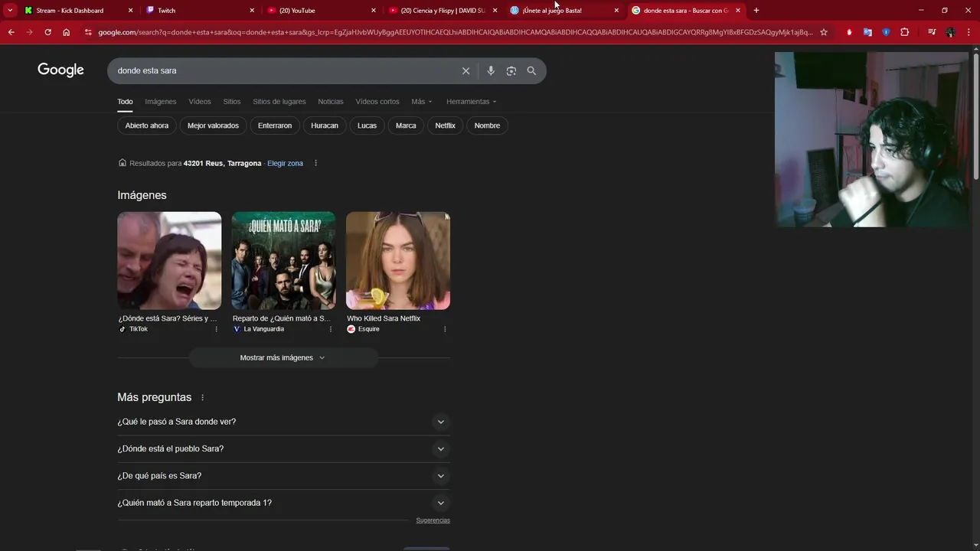The image size is (980, 551).
Task: Click the Google logo
Action: coord(60,70)
